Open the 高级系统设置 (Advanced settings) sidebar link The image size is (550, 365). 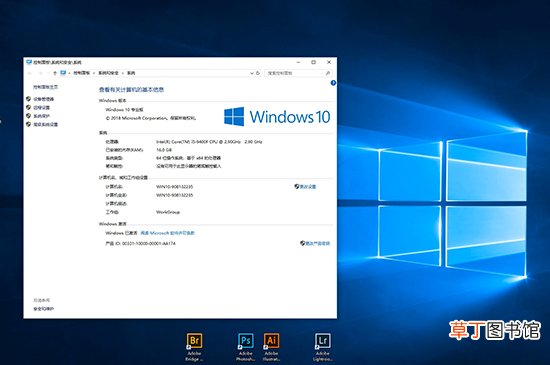click(46, 124)
